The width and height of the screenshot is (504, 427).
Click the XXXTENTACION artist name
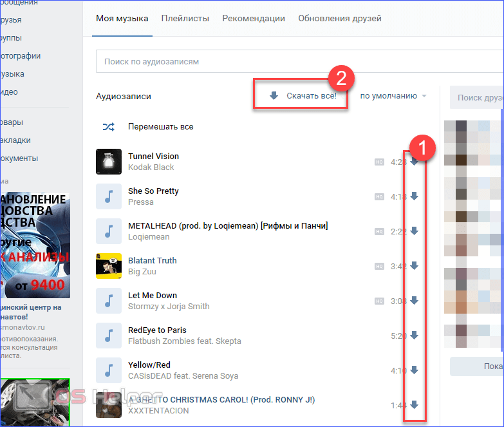click(x=158, y=411)
